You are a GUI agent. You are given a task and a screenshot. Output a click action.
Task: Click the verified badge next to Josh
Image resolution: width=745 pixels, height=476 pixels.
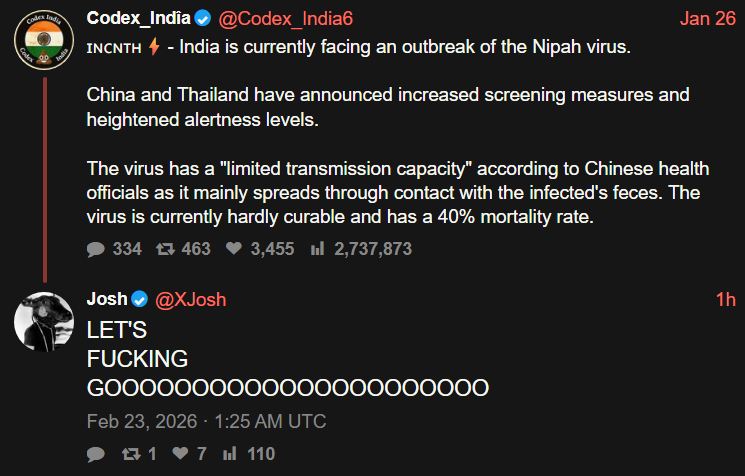[x=140, y=299]
